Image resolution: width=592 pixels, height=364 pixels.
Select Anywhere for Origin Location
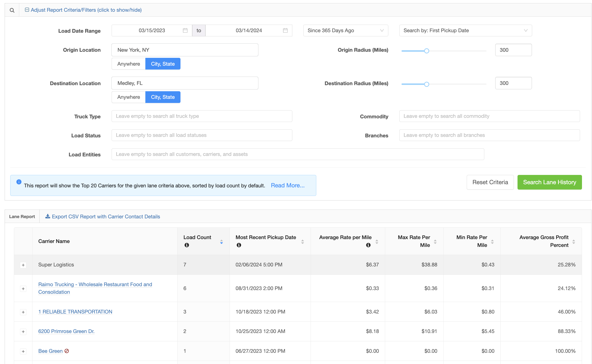coord(128,64)
